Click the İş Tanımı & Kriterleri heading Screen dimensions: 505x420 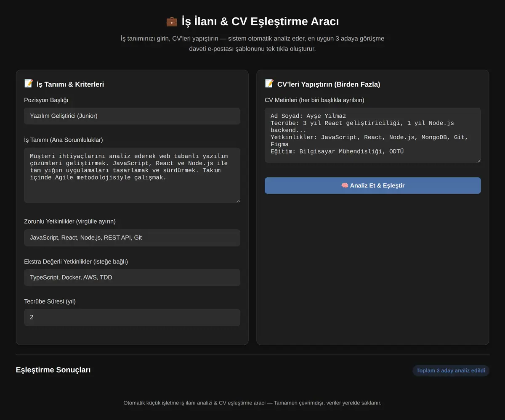70,84
